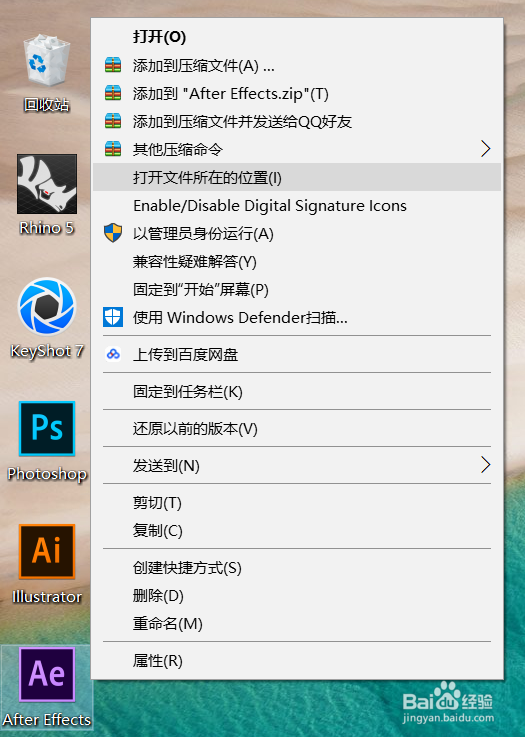The image size is (525, 737).
Task: Click the archive icon beside 添加到压缩文件(A)
Action: point(113,65)
